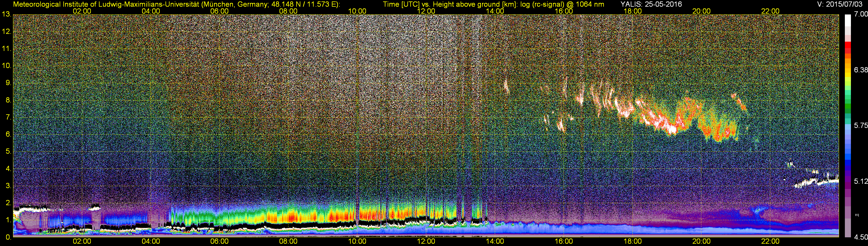868x246 pixels.
Task: Select the white top segment of the color bar
Action: tap(848, 20)
